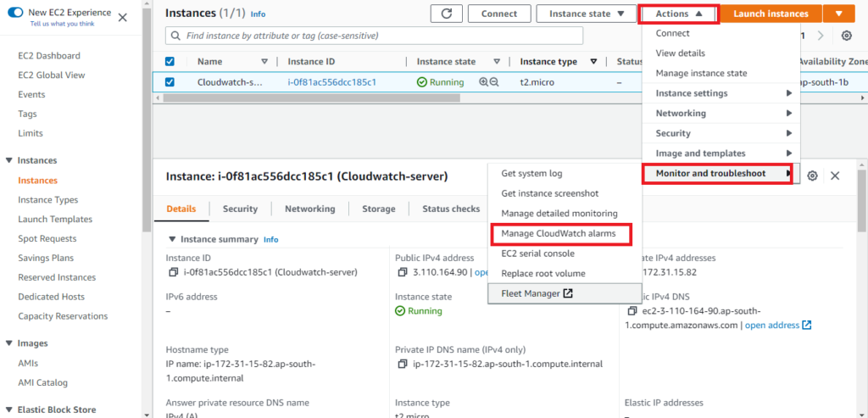Close the New EC2 Experience banner
Image resolution: width=868 pixels, height=418 pixels.
point(123,17)
